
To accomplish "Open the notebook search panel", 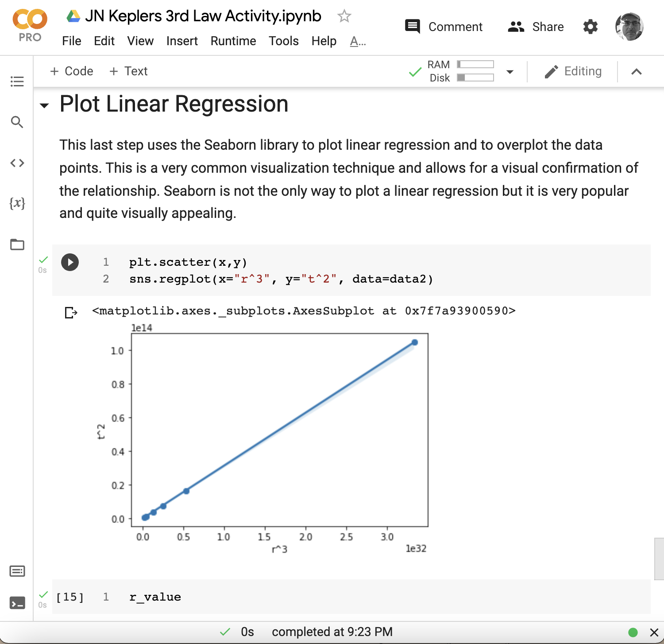I will click(x=17, y=122).
